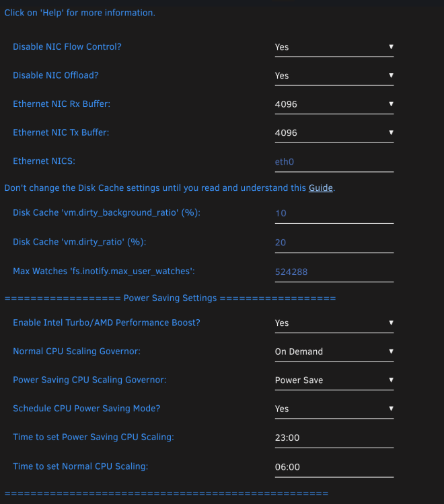Open the Normal CPU Scaling Governor dropdown

click(x=334, y=352)
